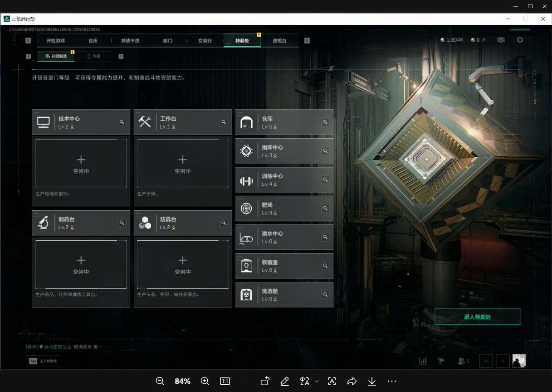The width and height of the screenshot is (552, 392).
Task: Click the 仓库 Lv.5 department title
Action: coord(266,119)
